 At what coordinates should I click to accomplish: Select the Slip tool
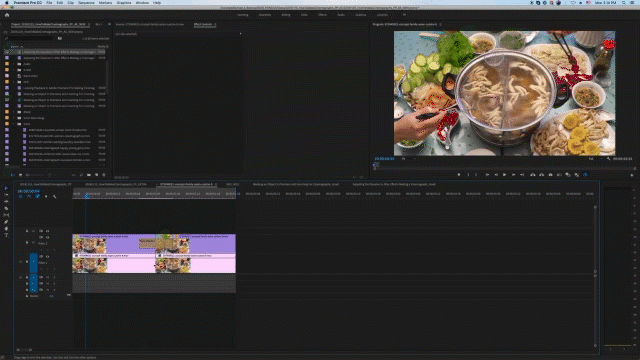(x=6, y=215)
